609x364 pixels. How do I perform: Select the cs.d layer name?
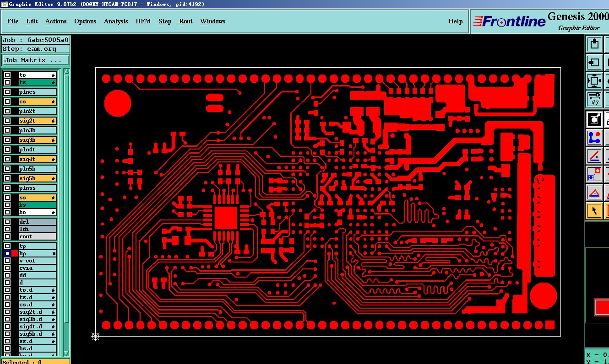[x=38, y=305]
